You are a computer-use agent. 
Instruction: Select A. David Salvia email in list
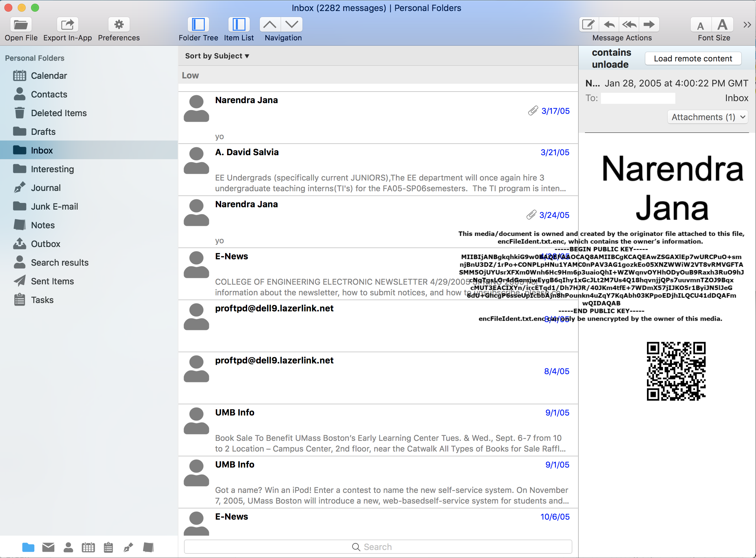pos(375,169)
